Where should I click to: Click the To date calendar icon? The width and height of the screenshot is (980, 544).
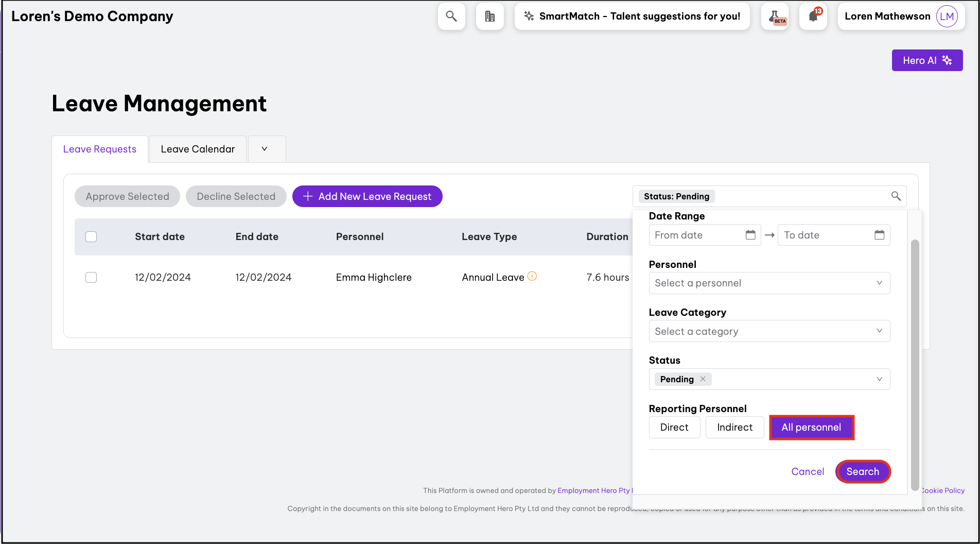click(x=879, y=235)
